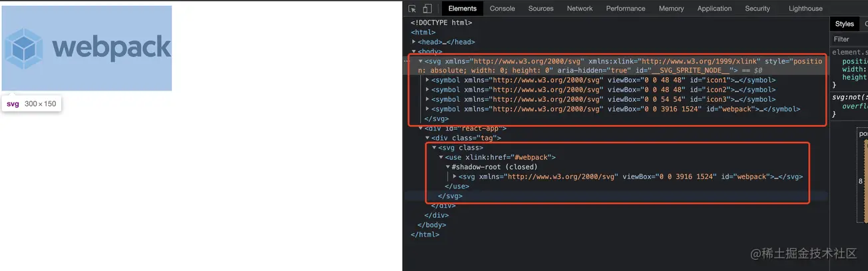Expand the symbol with id webpack
The image size is (868, 271).
[428, 109]
